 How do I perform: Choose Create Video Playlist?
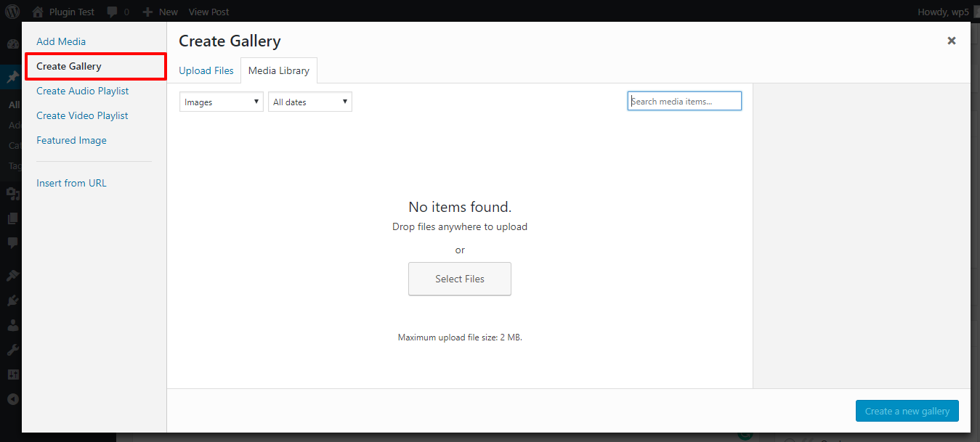[x=82, y=115]
